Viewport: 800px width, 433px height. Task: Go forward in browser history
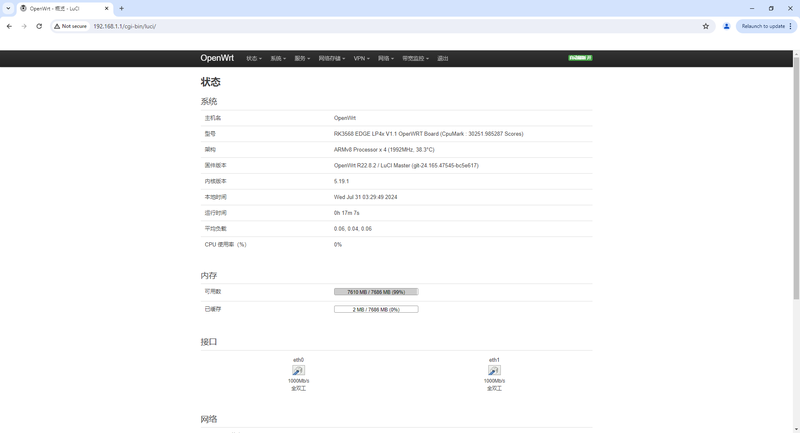[24, 26]
